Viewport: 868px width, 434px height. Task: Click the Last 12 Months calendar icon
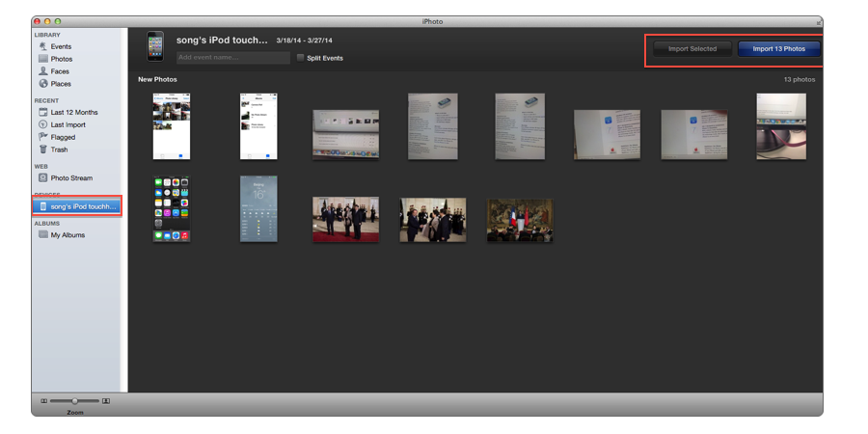point(43,112)
